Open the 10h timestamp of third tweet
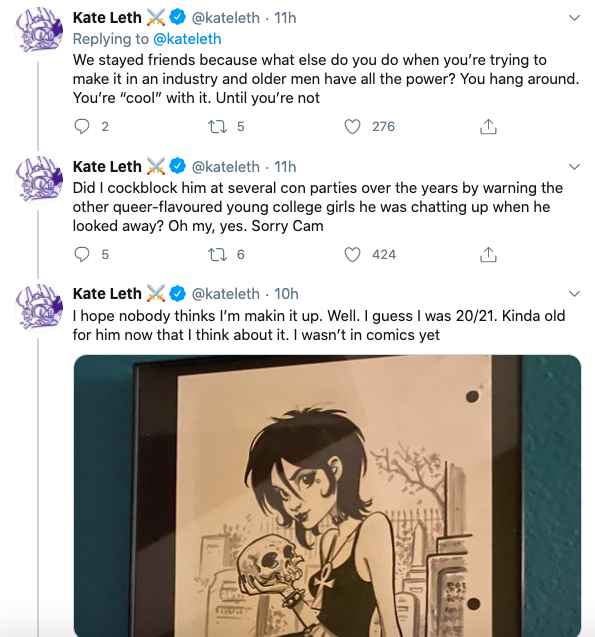This screenshot has height=637, width=595. [286, 294]
